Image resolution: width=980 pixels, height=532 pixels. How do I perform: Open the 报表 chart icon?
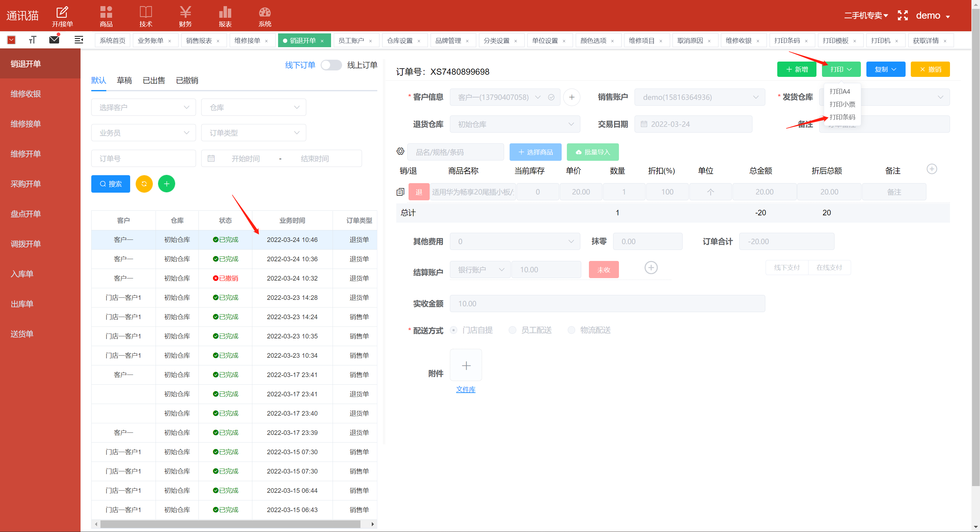coord(225,16)
